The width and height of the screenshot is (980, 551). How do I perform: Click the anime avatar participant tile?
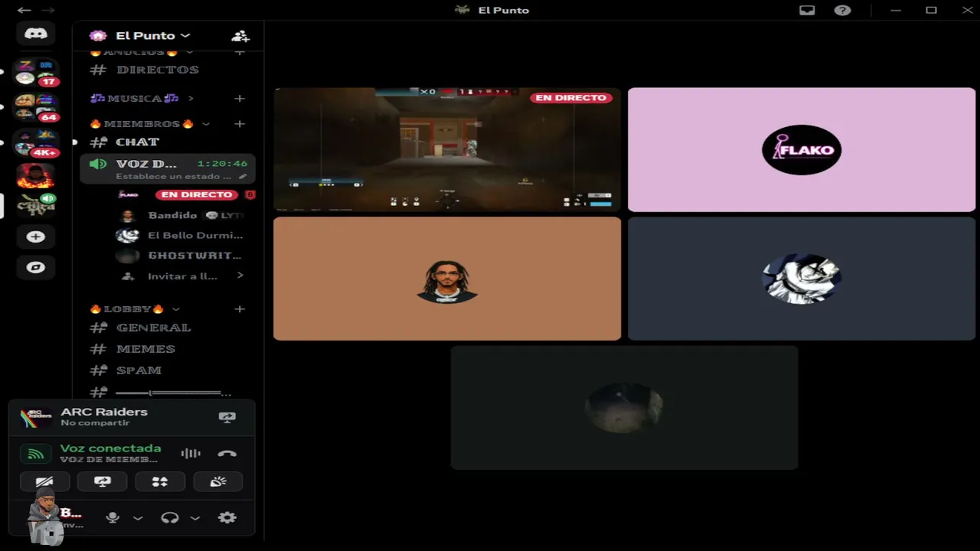[802, 279]
